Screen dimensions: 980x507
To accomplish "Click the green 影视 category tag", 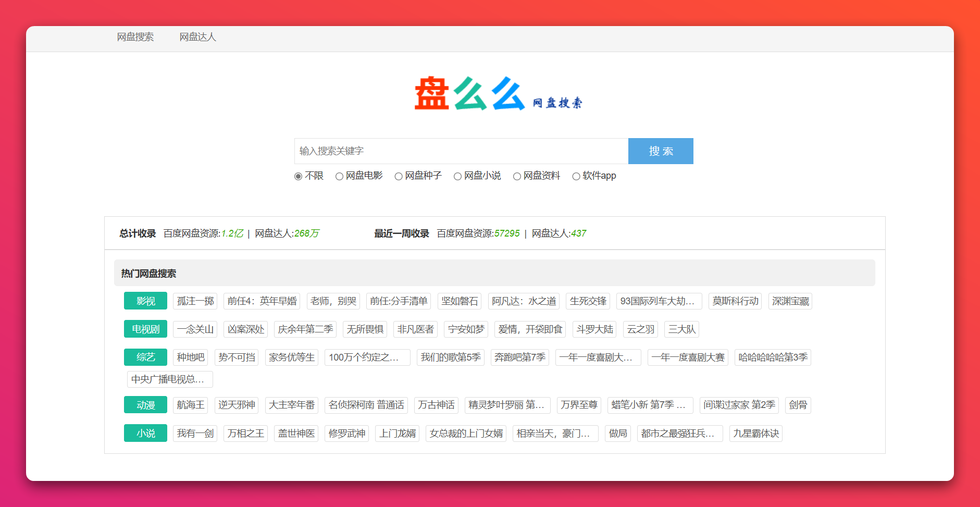I will 145,301.
